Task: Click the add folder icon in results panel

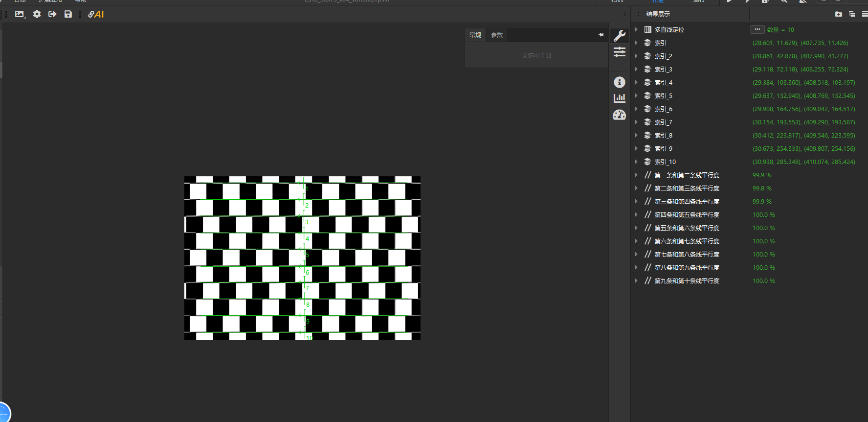Action: pyautogui.click(x=838, y=14)
